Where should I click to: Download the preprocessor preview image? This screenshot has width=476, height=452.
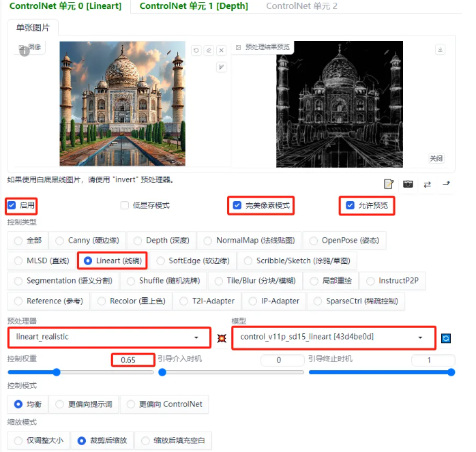(x=440, y=49)
